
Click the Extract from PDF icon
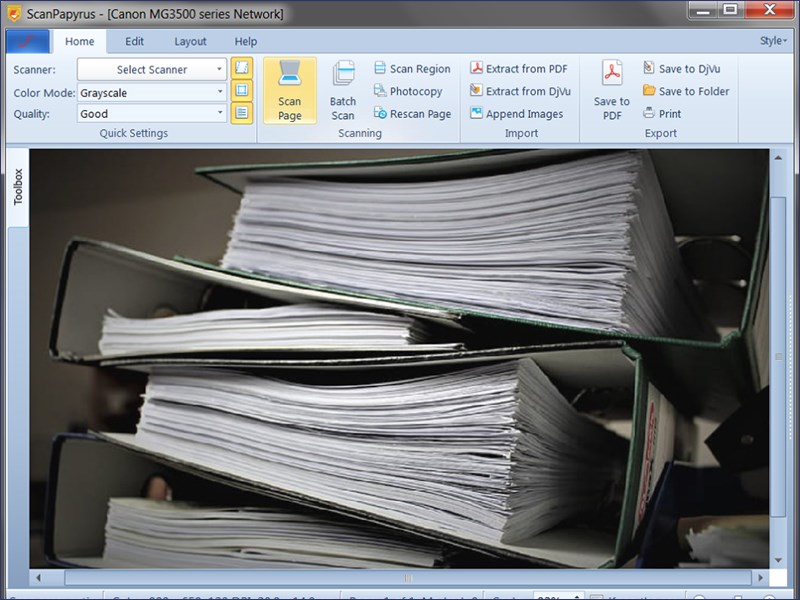pyautogui.click(x=517, y=68)
